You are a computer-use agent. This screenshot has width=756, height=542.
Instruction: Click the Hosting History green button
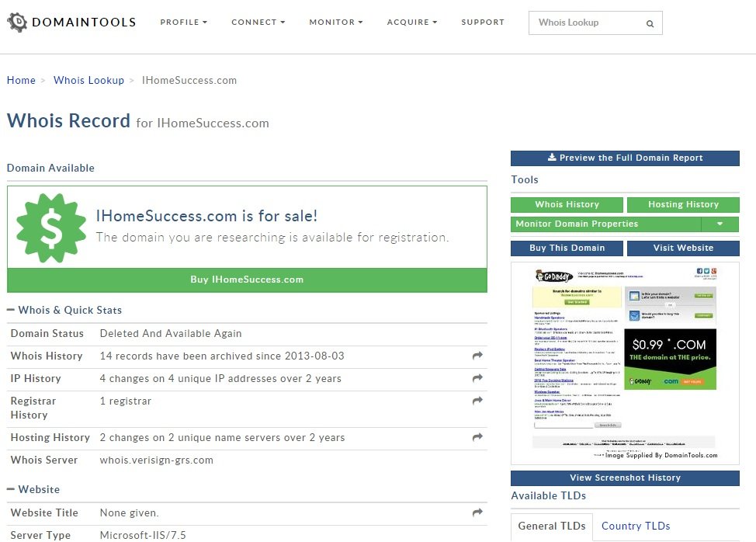683,204
